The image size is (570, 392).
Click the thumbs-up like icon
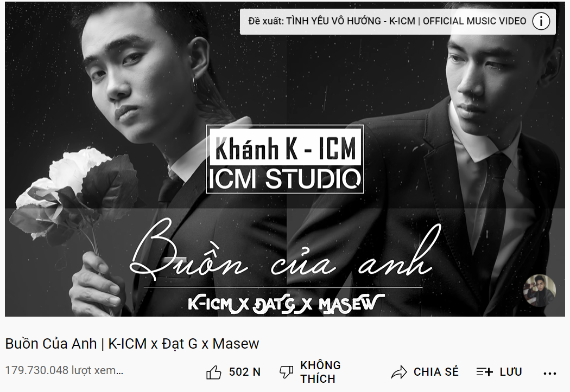coord(214,372)
